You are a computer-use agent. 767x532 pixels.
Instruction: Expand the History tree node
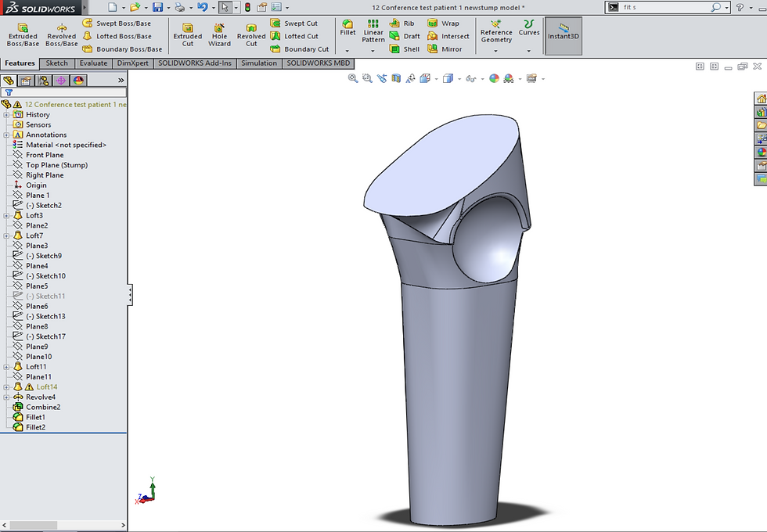point(6,115)
